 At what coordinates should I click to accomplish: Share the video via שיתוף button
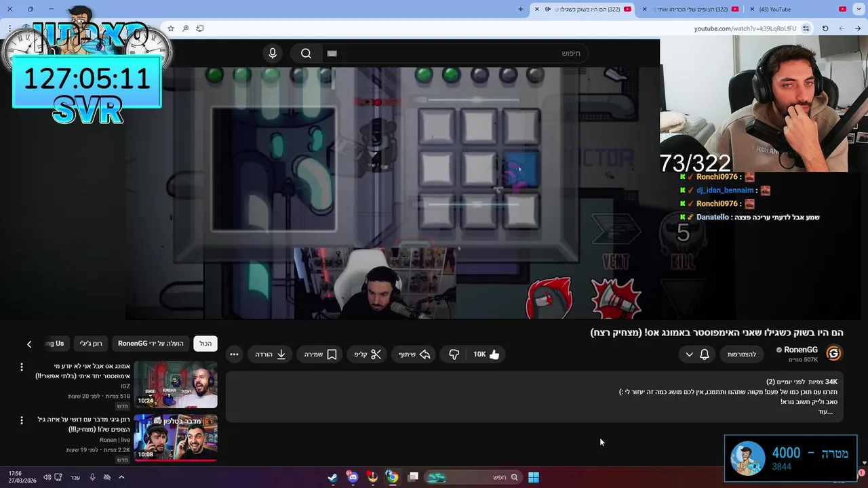pos(414,354)
